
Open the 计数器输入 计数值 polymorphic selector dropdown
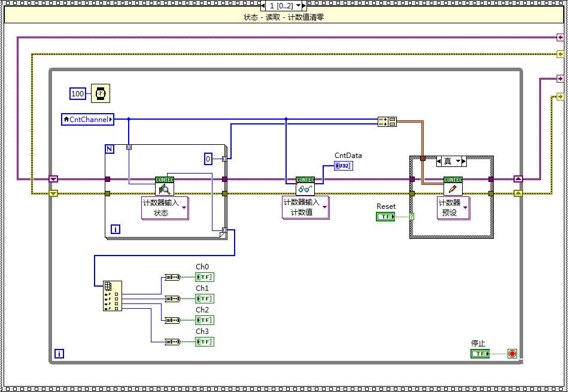324,208
